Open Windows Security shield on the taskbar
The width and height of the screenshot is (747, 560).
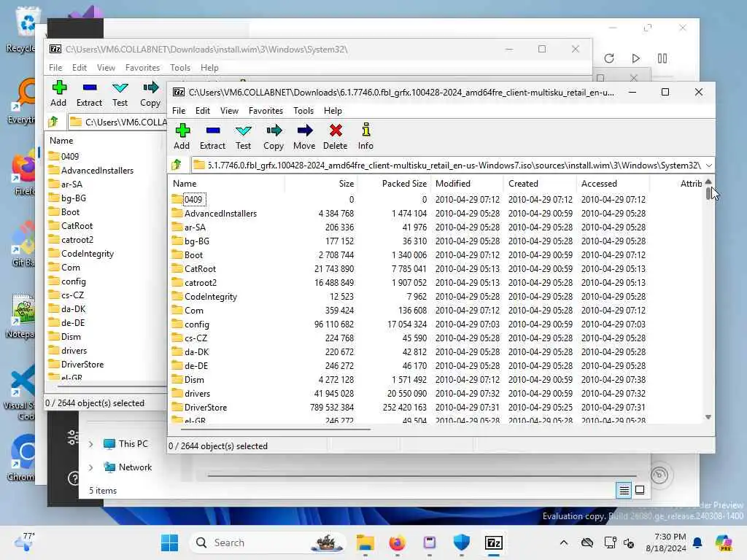coord(461,542)
